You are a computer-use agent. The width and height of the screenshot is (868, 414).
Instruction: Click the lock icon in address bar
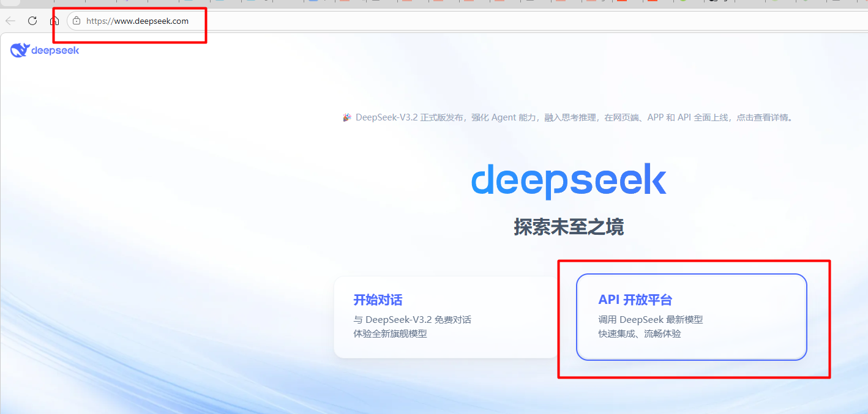[77, 21]
